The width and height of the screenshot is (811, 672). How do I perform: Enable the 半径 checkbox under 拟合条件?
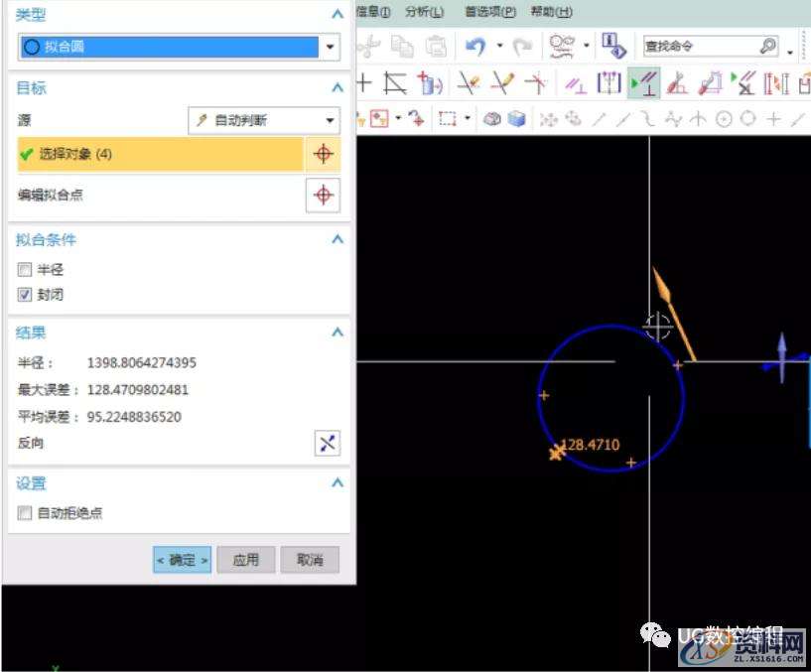24,269
